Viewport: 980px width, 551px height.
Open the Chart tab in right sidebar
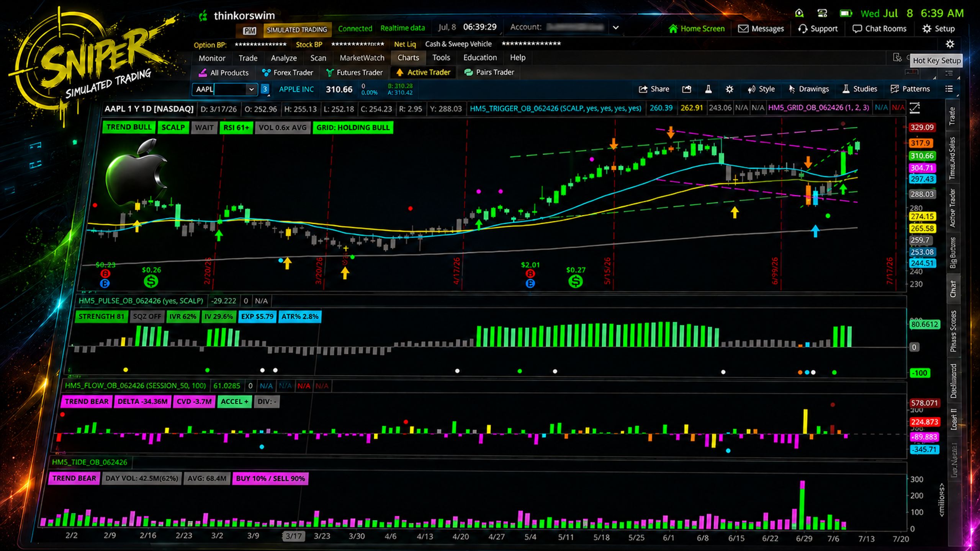(953, 289)
